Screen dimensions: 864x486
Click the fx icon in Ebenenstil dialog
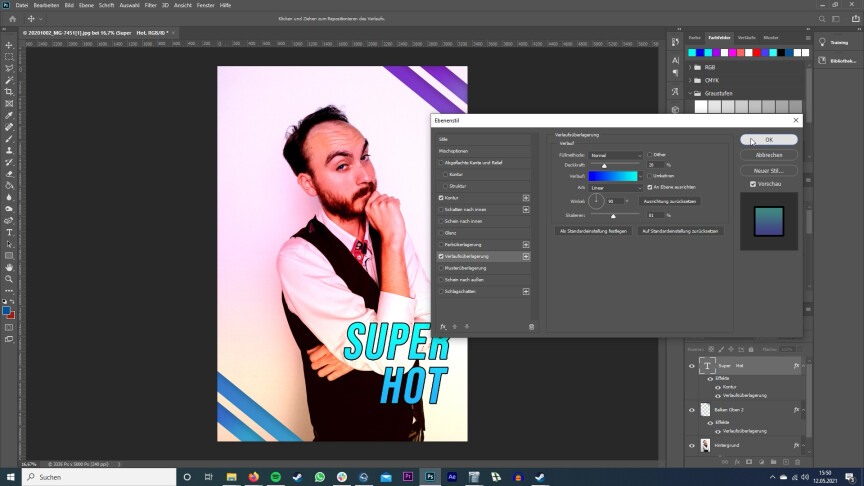click(x=443, y=326)
